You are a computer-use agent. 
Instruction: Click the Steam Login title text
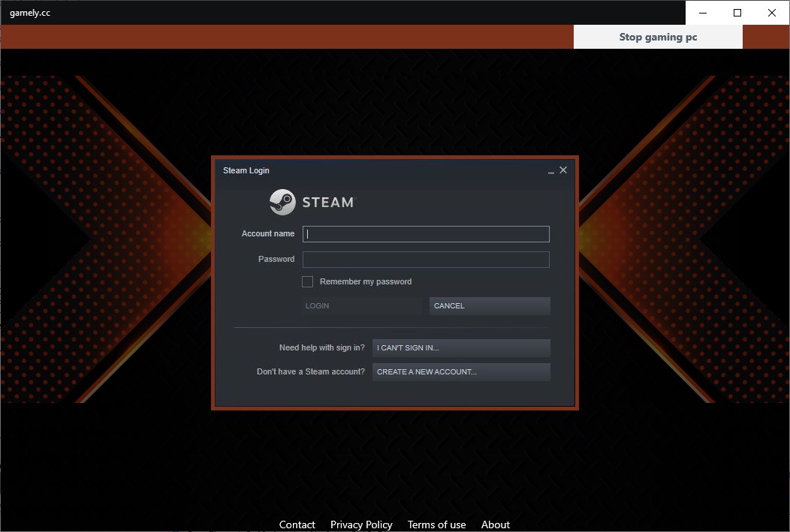[x=246, y=170]
